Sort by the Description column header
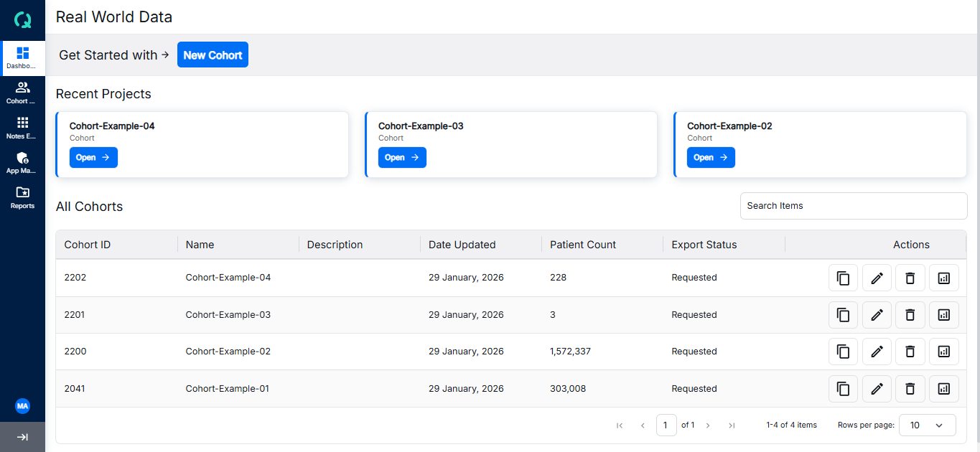 [335, 245]
